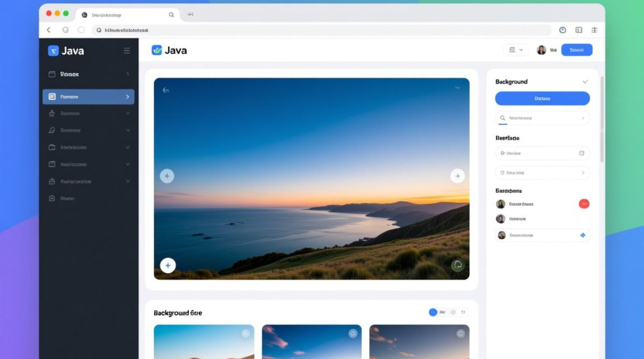The height and width of the screenshot is (359, 644).
Task: Click the hamburger menu icon in the dark sidebar
Action: point(126,51)
